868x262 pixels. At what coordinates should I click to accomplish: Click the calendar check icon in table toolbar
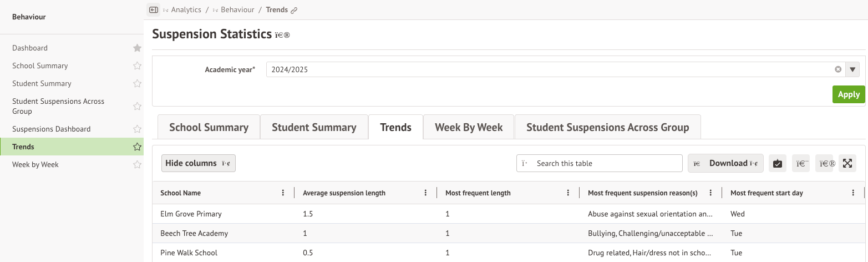777,163
